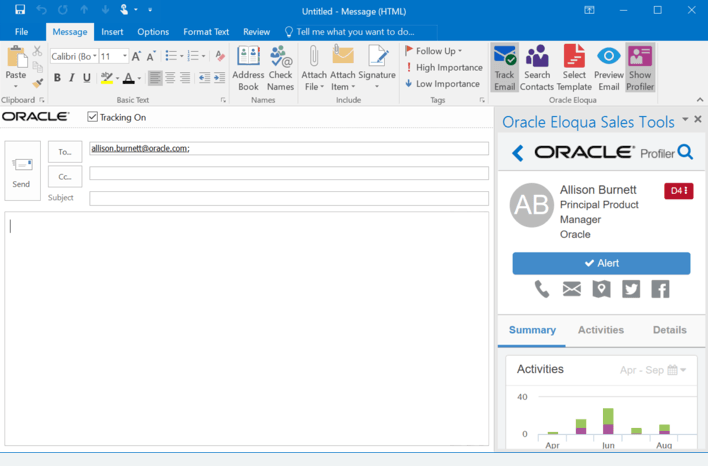Switch to the Insert ribbon tab
Viewport: 708px width, 466px height.
[x=112, y=32]
